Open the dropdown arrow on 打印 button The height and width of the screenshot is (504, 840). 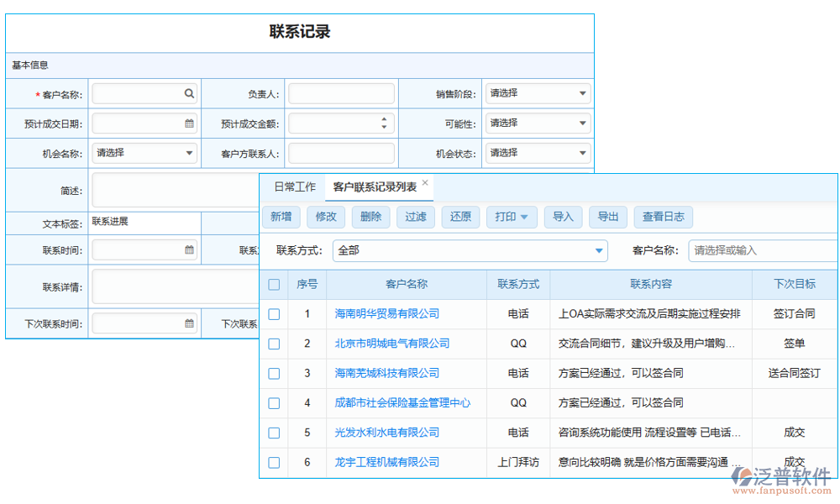click(525, 217)
